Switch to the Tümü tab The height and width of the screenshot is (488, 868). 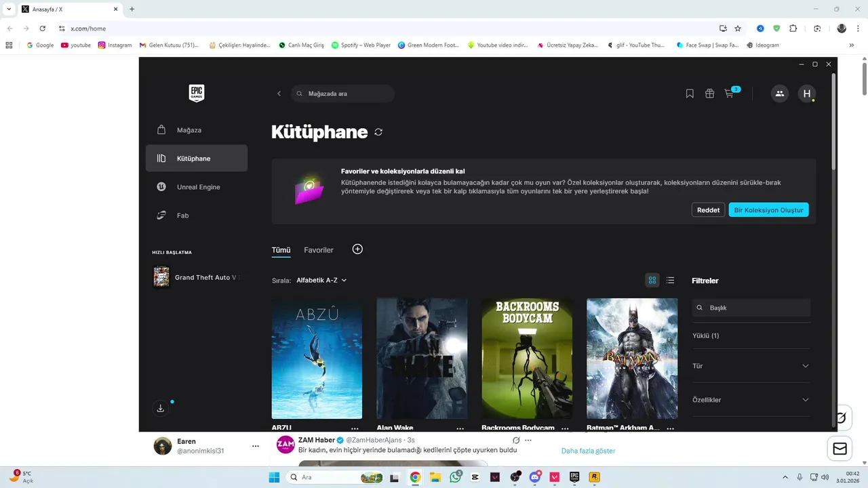[x=281, y=250]
